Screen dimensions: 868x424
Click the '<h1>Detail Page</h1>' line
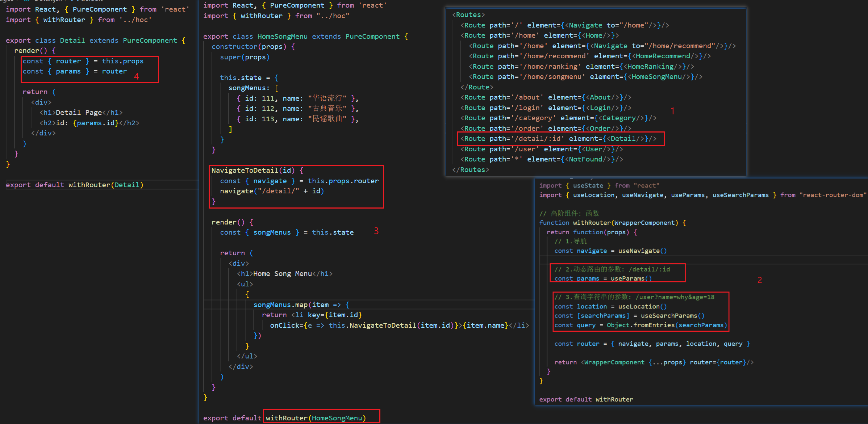point(81,113)
